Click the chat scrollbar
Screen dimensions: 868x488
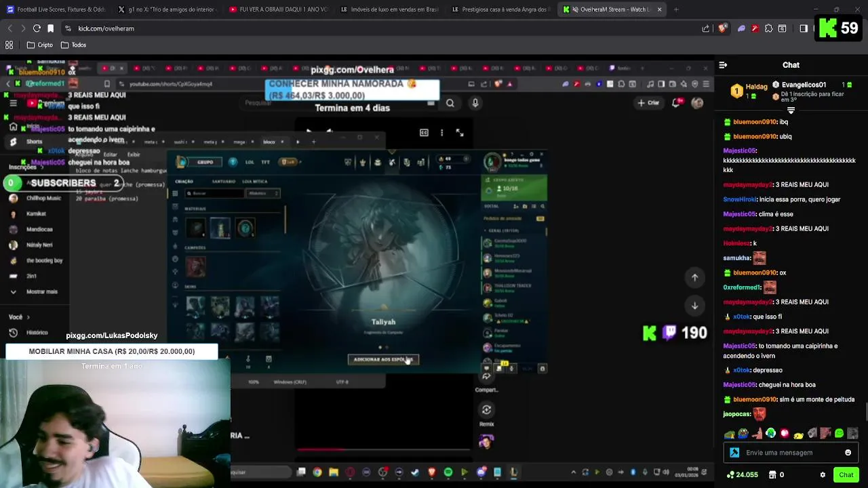(865, 411)
